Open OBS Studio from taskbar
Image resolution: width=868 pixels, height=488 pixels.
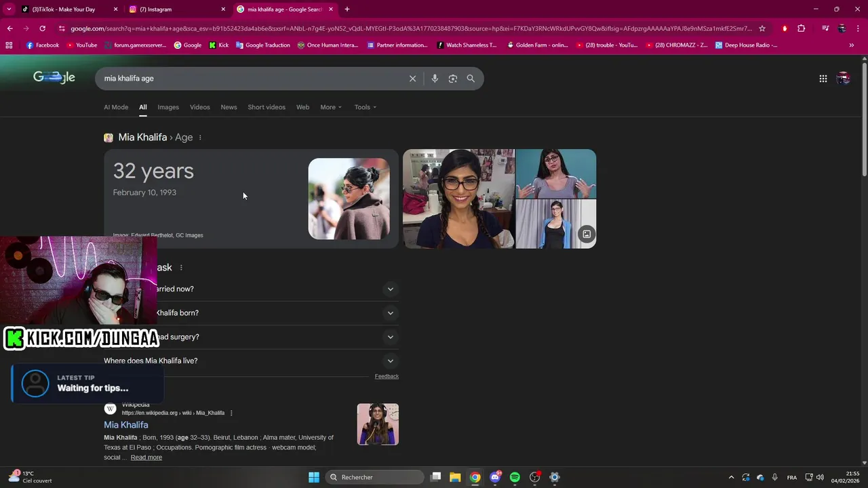[535, 477]
